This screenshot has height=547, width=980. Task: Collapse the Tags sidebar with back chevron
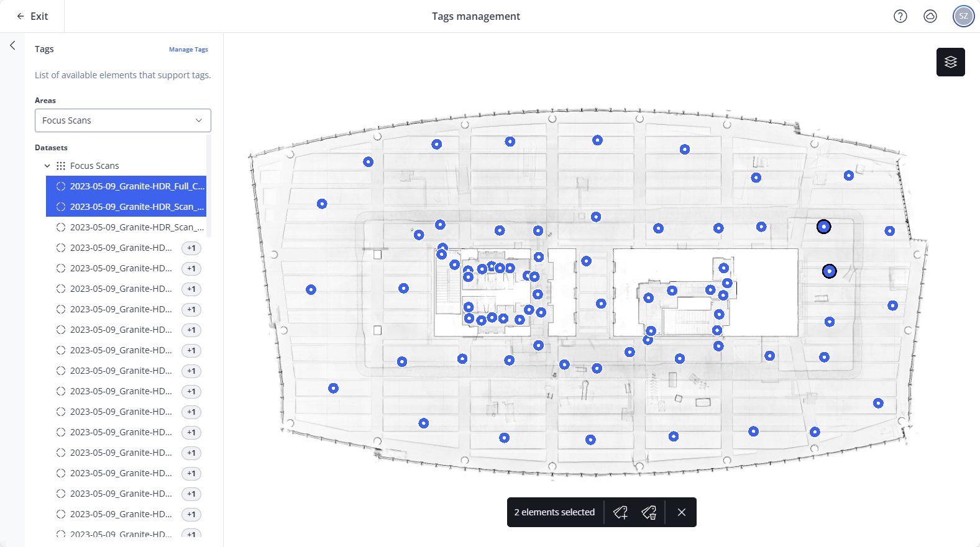pyautogui.click(x=12, y=45)
